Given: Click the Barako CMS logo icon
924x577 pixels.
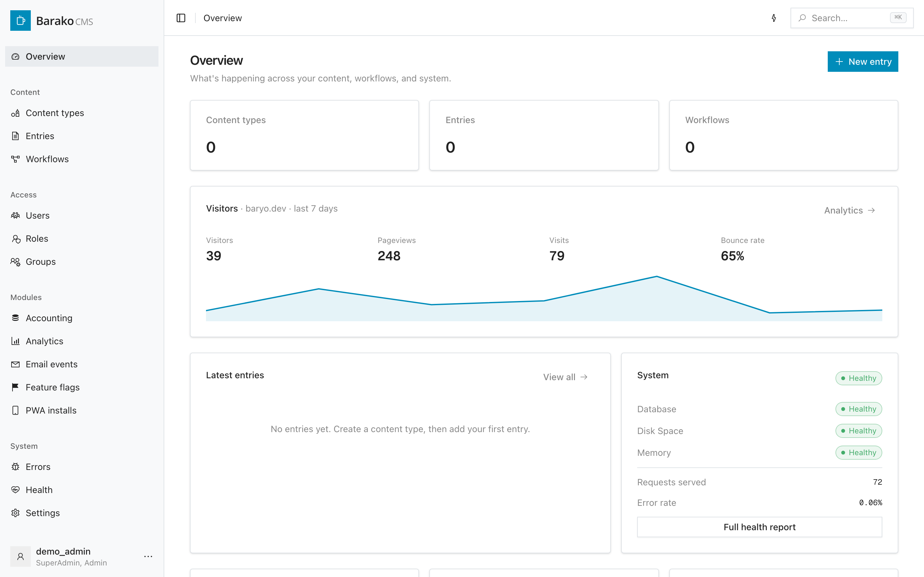Looking at the screenshot, I should 21,21.
